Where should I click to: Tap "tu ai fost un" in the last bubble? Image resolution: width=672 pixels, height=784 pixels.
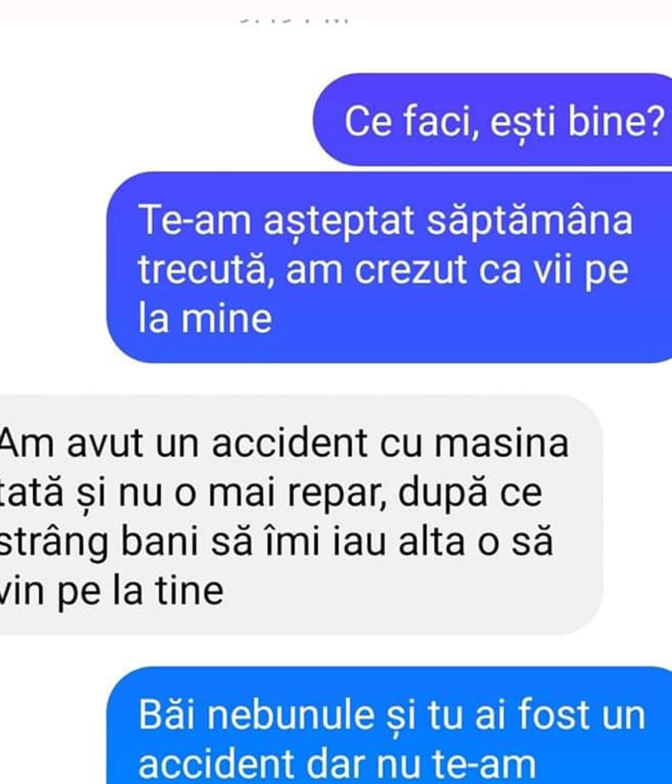[537, 714]
